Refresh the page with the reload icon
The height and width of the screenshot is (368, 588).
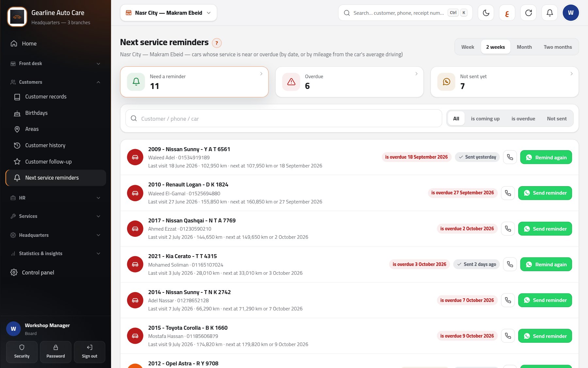tap(529, 13)
